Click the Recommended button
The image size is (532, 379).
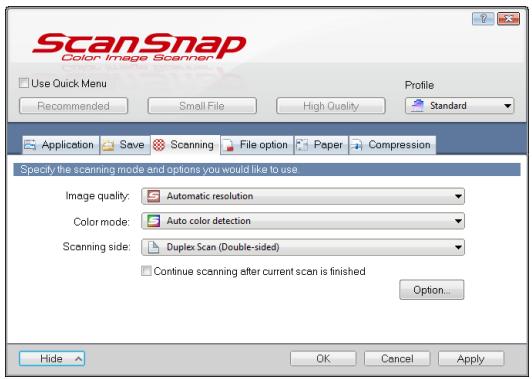click(x=74, y=106)
